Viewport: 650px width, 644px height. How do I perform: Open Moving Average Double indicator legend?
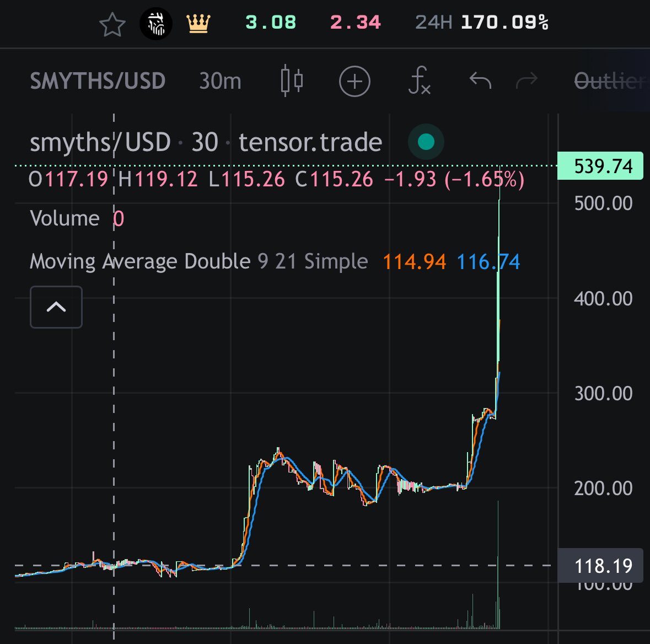tap(199, 262)
